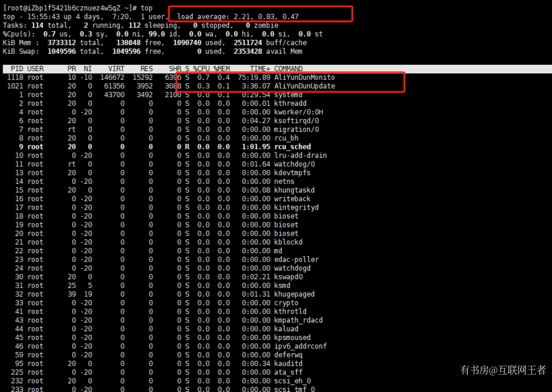The width and height of the screenshot is (552, 392).
Task: Click the 1090740 used memory value
Action: pos(187,43)
